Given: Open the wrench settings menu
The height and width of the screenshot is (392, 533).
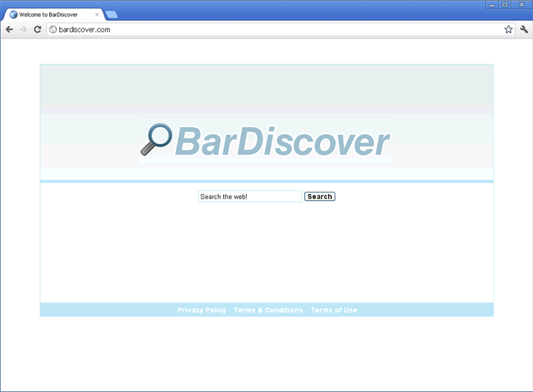Looking at the screenshot, I should pos(524,29).
